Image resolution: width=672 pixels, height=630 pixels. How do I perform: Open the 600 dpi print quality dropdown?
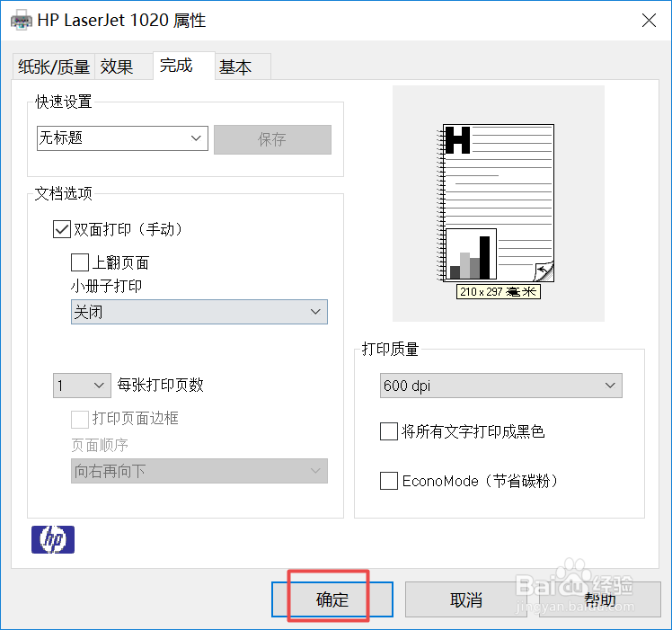[x=501, y=386]
